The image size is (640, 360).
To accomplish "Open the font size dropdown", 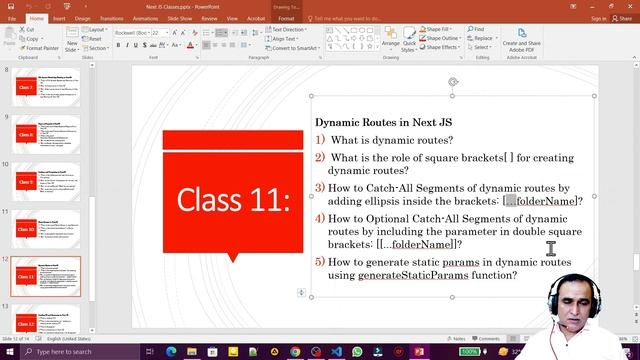I will pyautogui.click(x=167, y=33).
